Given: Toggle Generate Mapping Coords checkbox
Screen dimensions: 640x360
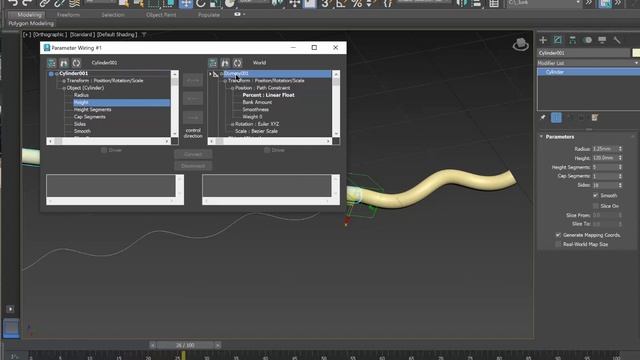Looking at the screenshot, I should tap(558, 235).
